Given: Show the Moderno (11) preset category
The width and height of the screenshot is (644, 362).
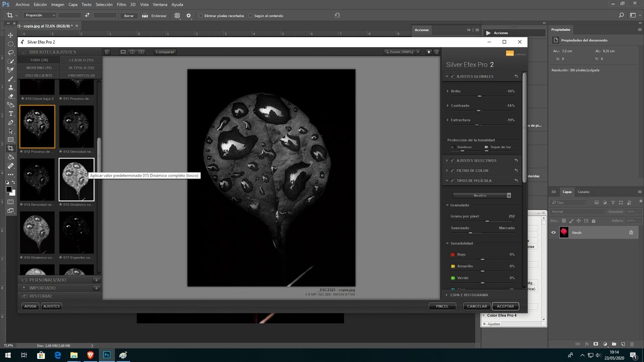Looking at the screenshot, I should coord(39,67).
